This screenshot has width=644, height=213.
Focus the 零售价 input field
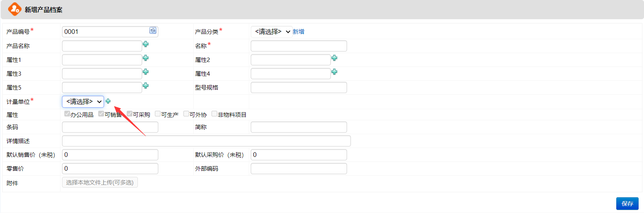[110, 168]
